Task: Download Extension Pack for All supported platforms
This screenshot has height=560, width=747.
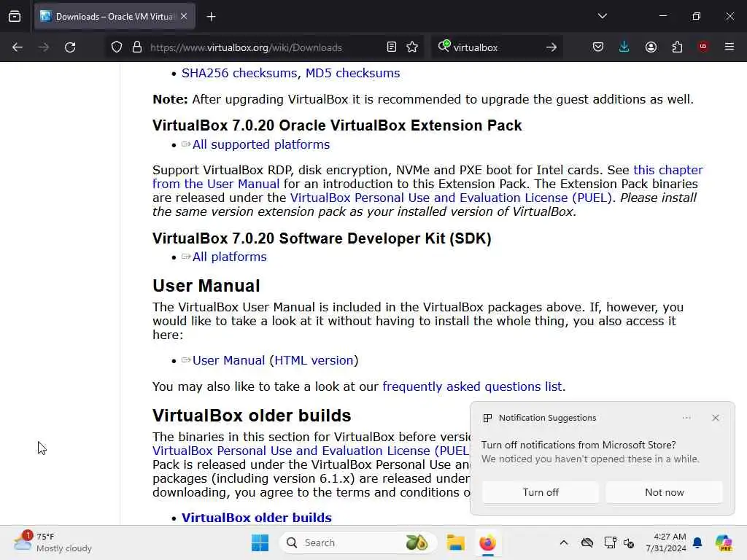Action: (x=261, y=144)
